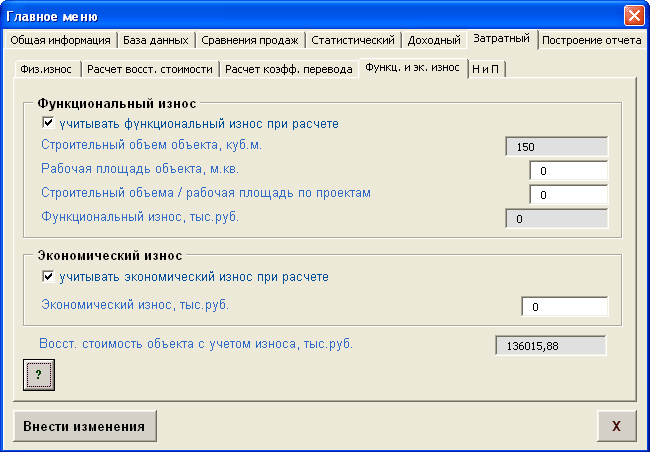Click the 136015,88 restoration cost field

(551, 346)
